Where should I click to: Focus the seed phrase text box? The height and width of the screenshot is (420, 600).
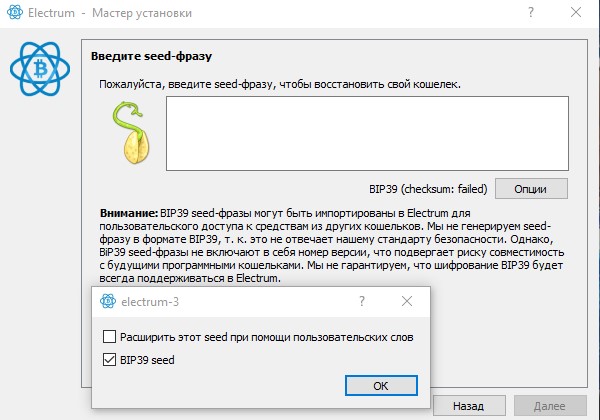pos(367,133)
